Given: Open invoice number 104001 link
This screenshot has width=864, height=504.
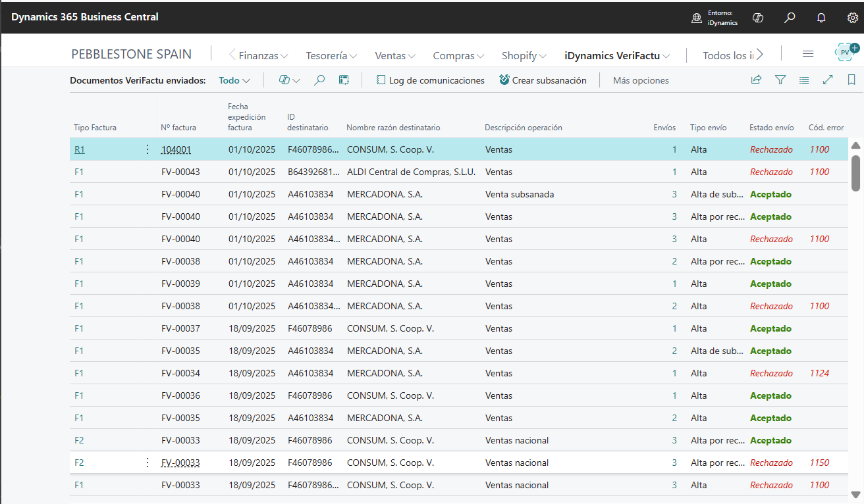Looking at the screenshot, I should tap(176, 150).
